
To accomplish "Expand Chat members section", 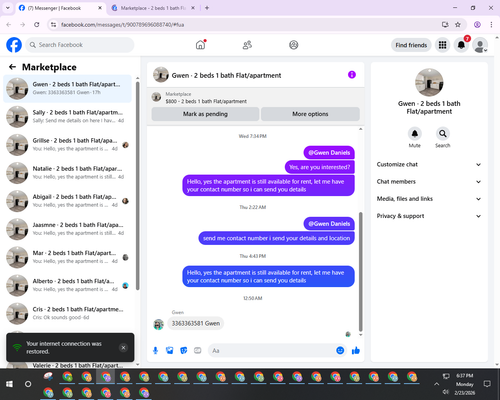I will [429, 182].
